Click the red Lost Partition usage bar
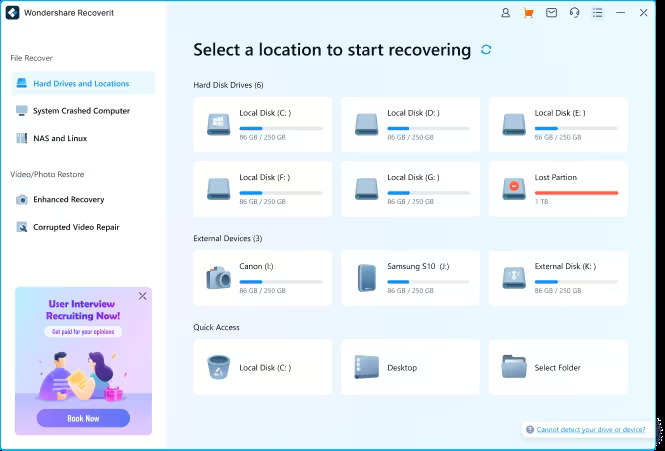665x451 pixels. coord(576,193)
